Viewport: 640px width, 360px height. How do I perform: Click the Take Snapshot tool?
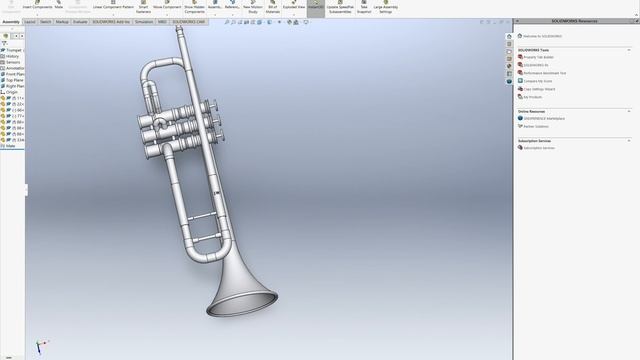(364, 7)
